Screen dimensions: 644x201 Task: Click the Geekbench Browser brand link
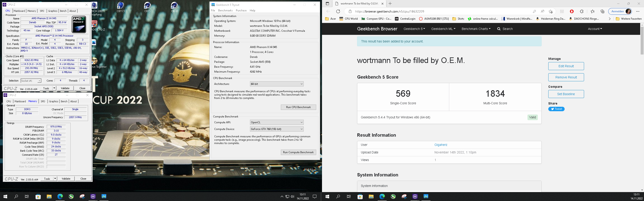click(377, 29)
